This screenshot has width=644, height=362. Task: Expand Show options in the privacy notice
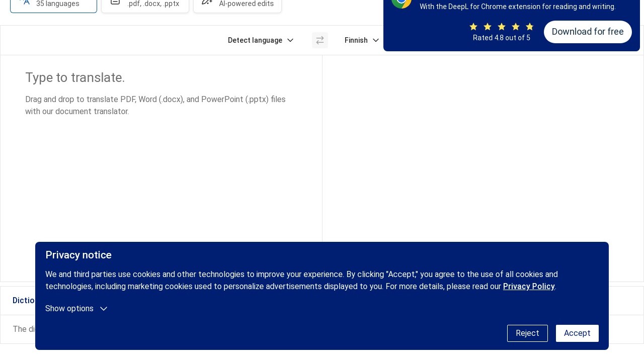70,309
